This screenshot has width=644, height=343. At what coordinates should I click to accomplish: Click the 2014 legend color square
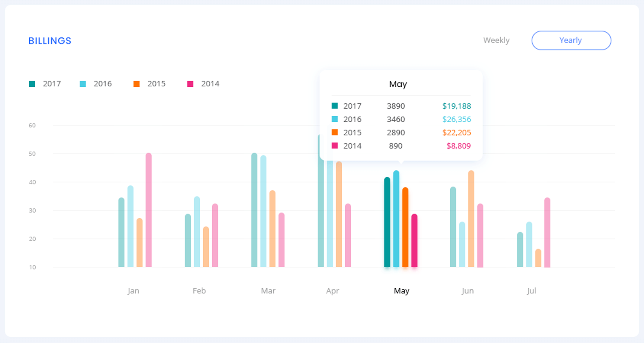(x=190, y=84)
